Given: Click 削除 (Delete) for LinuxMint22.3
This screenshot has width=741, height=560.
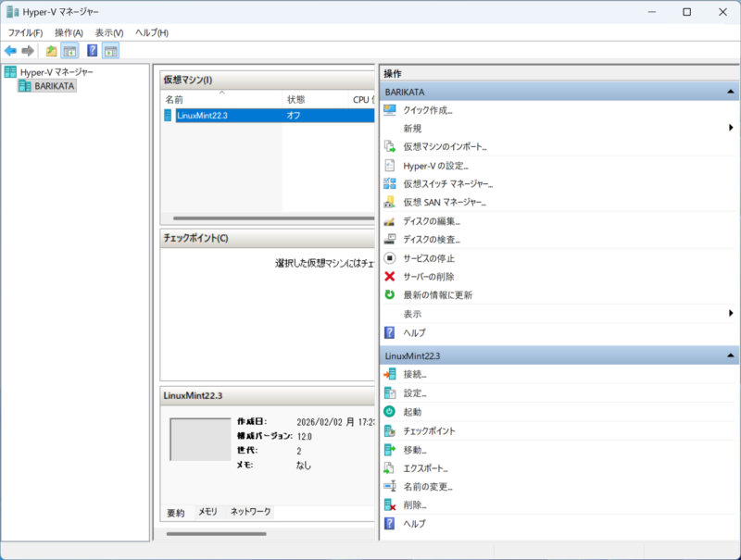Looking at the screenshot, I should pyautogui.click(x=414, y=505).
